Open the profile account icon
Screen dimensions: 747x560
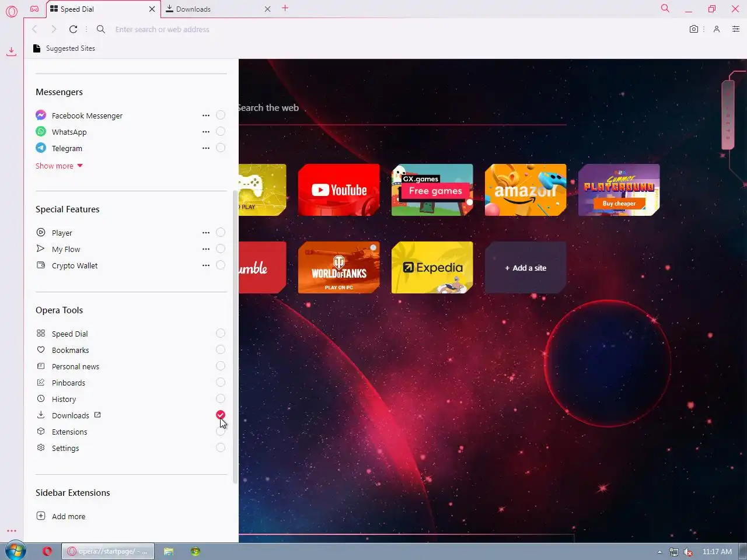coord(717,29)
